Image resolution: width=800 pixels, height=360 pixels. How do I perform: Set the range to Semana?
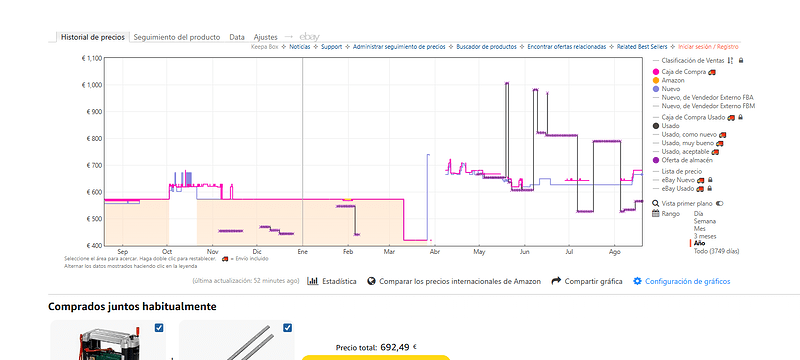pos(704,221)
